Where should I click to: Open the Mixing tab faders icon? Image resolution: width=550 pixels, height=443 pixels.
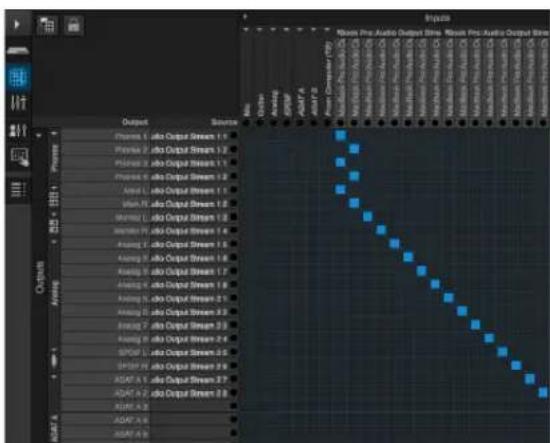pyautogui.click(x=18, y=103)
